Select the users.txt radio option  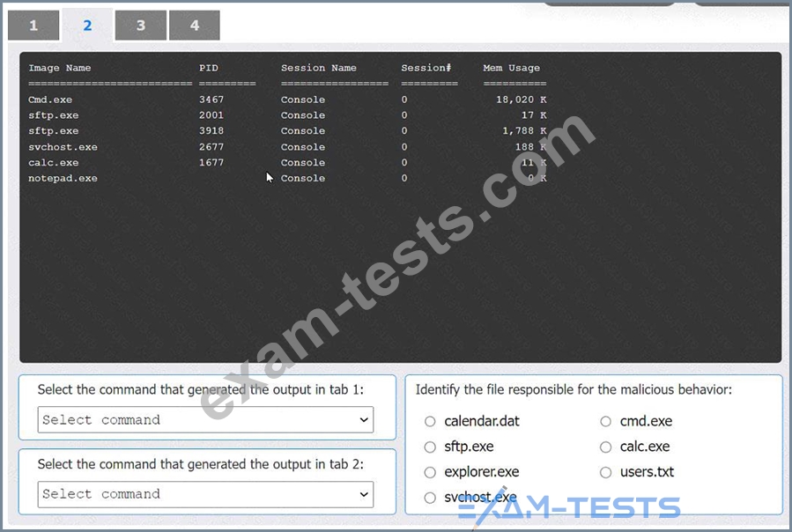[x=605, y=473]
